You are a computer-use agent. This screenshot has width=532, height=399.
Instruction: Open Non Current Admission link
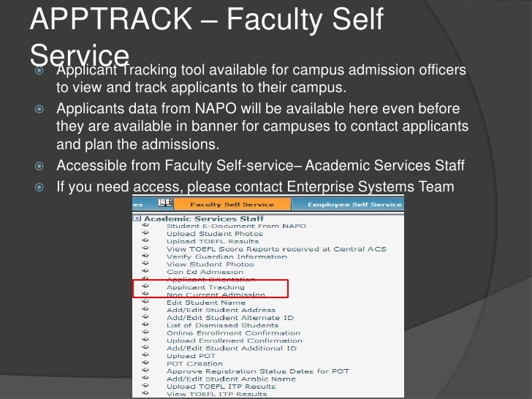point(216,294)
